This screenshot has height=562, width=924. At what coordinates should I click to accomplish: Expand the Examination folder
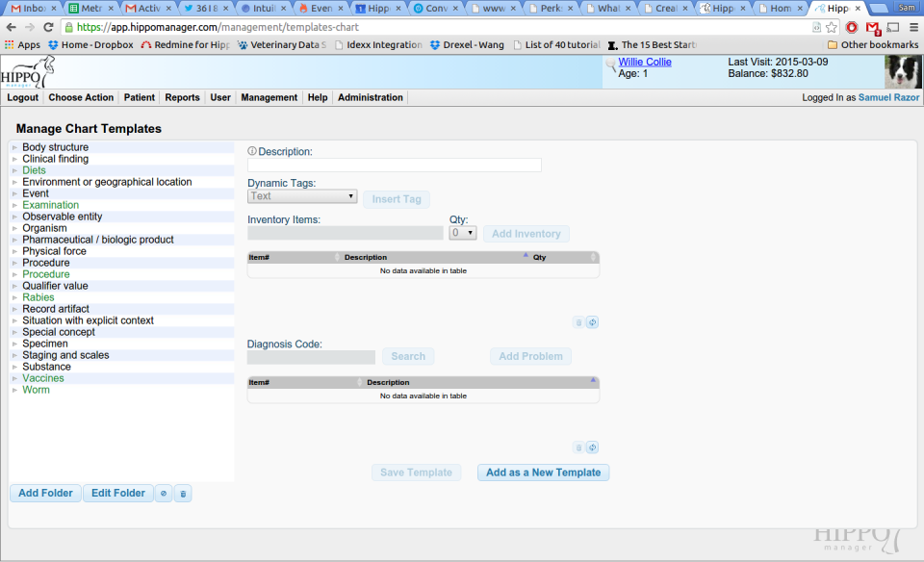point(14,205)
